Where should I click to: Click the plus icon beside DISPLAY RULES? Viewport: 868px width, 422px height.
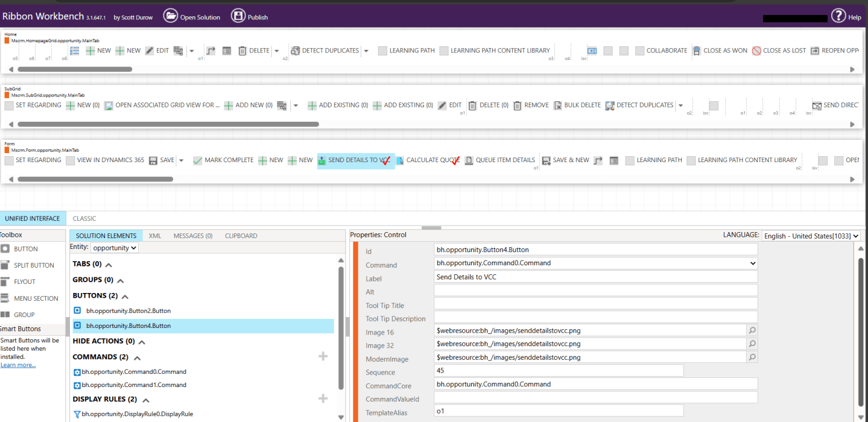click(x=323, y=398)
